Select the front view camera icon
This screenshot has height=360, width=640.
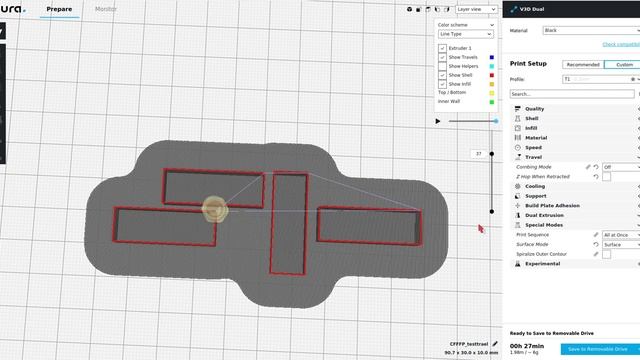point(418,9)
